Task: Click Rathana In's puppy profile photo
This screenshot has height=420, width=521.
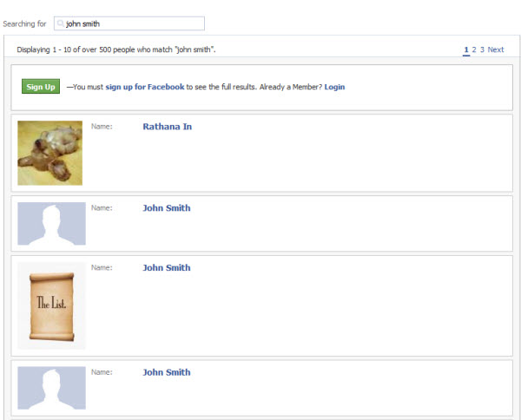Action: tap(49, 153)
